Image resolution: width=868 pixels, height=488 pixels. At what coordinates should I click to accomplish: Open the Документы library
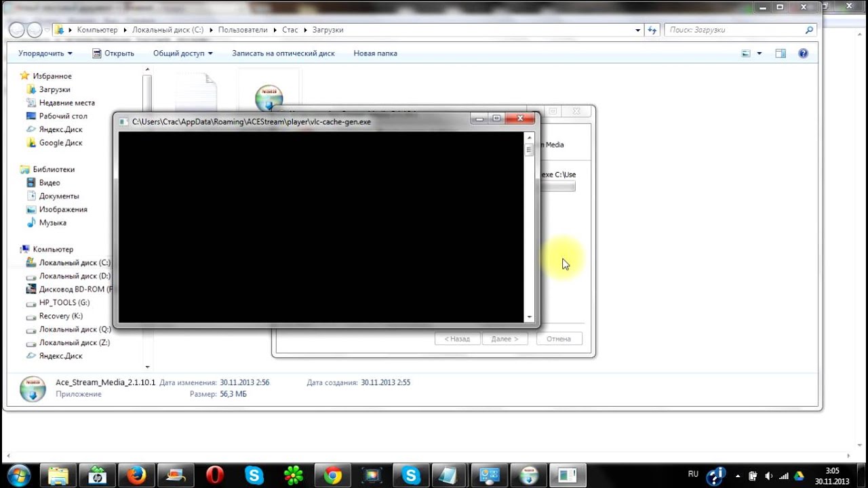[59, 196]
